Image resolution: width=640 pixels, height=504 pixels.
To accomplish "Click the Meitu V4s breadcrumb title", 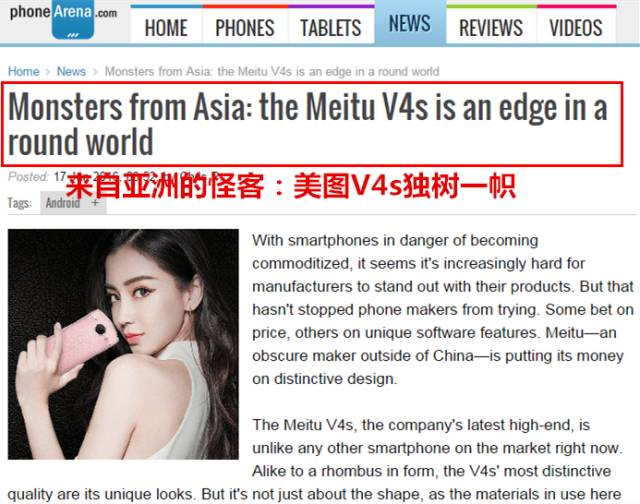I will [272, 71].
